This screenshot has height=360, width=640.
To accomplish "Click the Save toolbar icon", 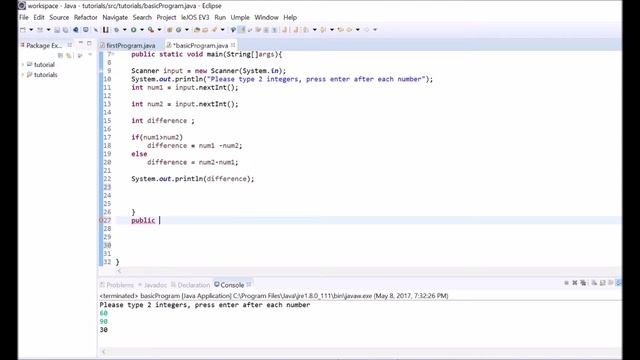I will pos(57,29).
